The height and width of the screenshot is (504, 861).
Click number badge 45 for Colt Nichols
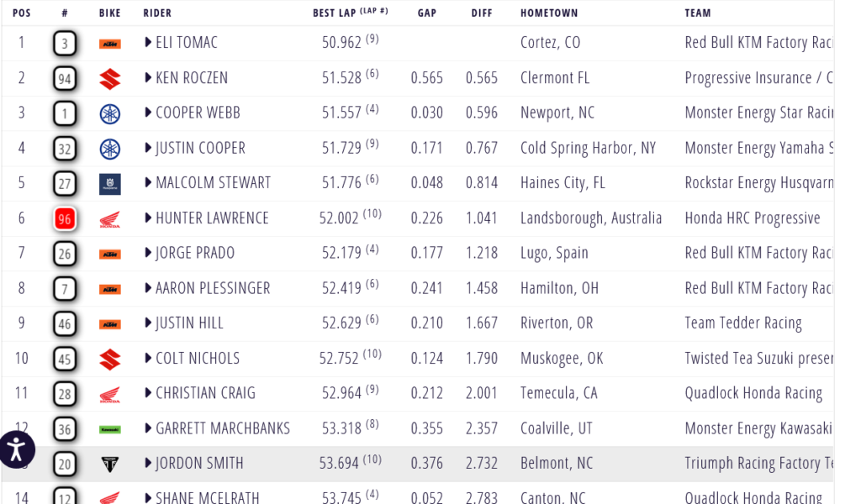click(x=65, y=359)
